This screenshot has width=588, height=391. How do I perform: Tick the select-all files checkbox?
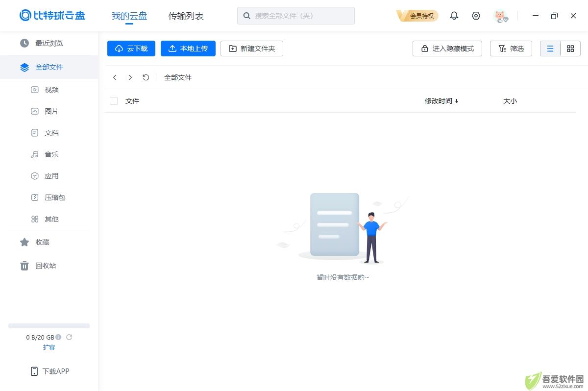tap(114, 101)
